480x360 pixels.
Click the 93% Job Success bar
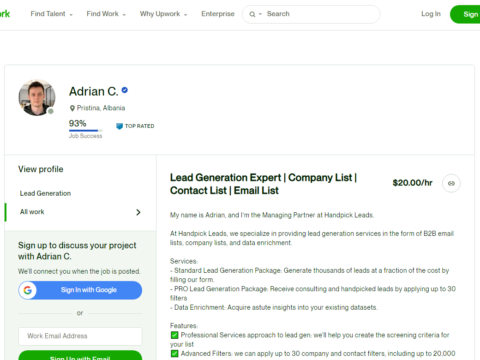[85, 130]
